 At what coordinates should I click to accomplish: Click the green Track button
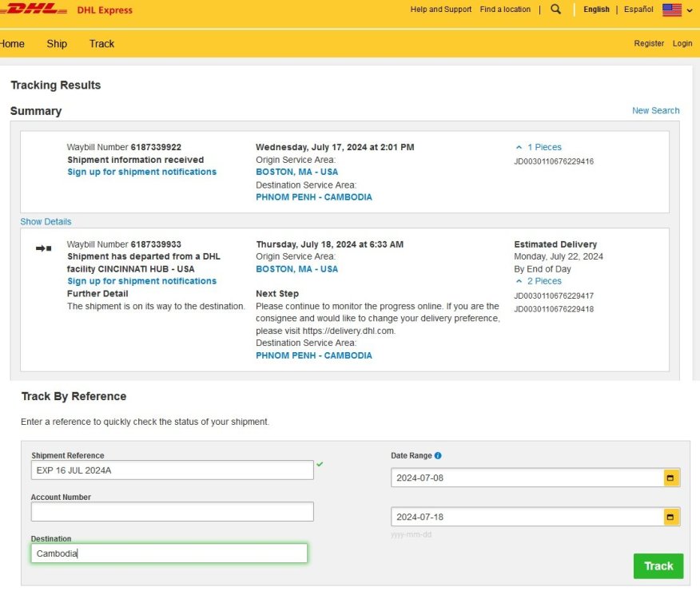click(x=658, y=566)
